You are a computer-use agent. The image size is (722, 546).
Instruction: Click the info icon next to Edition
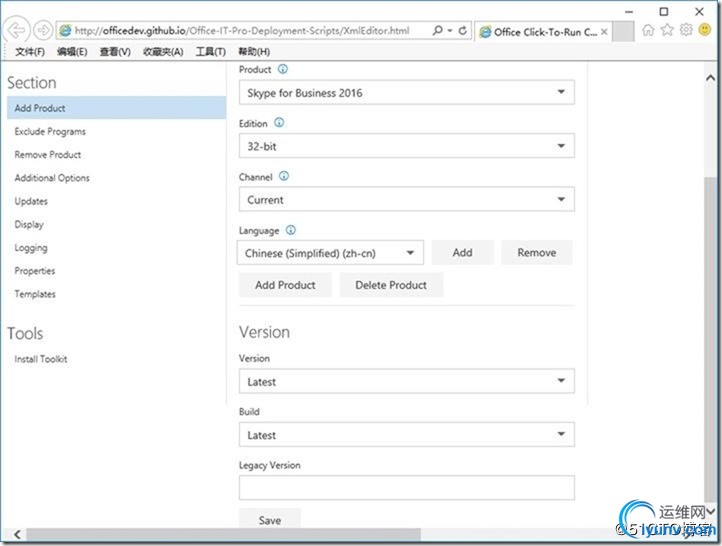279,122
